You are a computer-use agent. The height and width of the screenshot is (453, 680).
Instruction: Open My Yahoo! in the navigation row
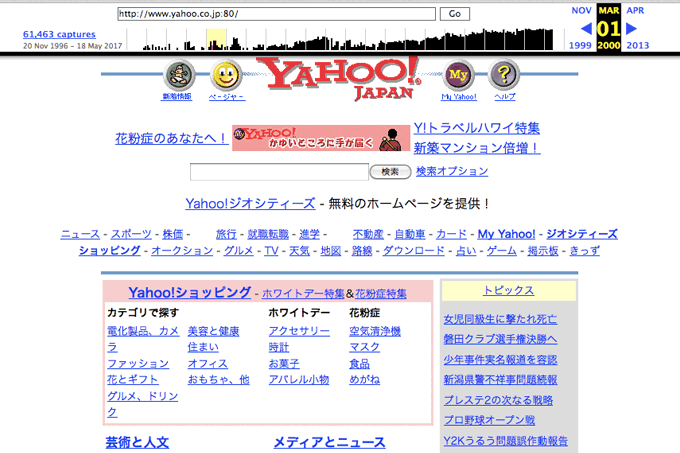[507, 234]
